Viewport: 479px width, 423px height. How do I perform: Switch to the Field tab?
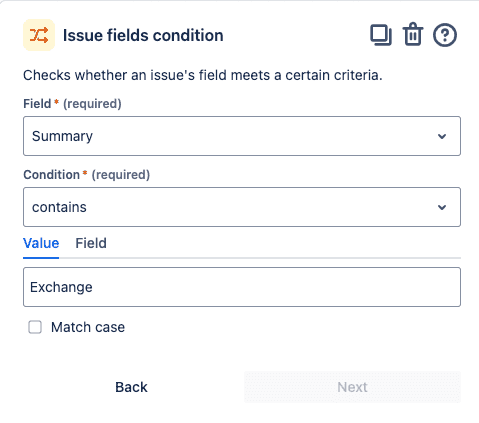pos(91,243)
